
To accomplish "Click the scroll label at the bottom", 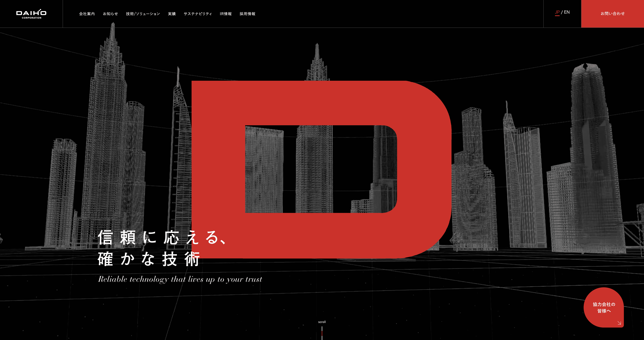I will click(322, 322).
